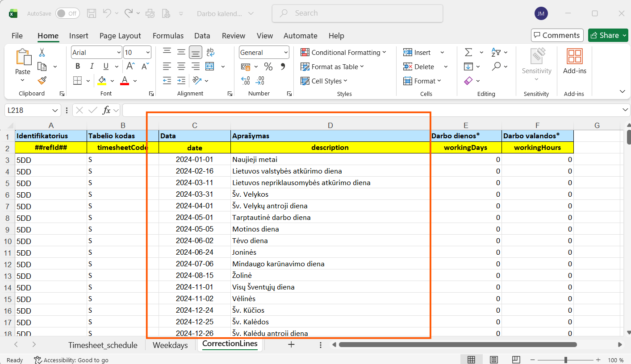Go to Timesheet_schedule sheet
631x364 pixels.
[103, 345]
